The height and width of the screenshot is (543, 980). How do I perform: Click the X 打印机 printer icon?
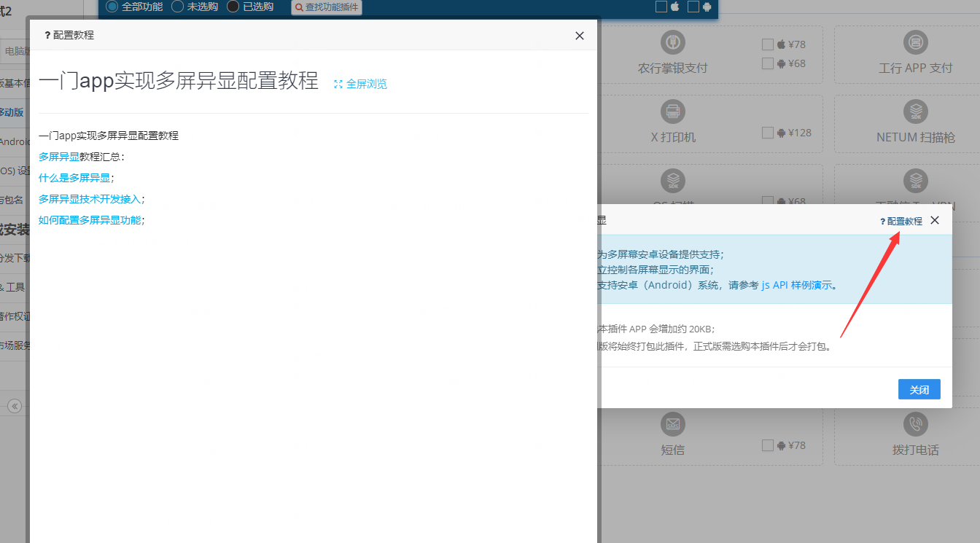click(672, 111)
